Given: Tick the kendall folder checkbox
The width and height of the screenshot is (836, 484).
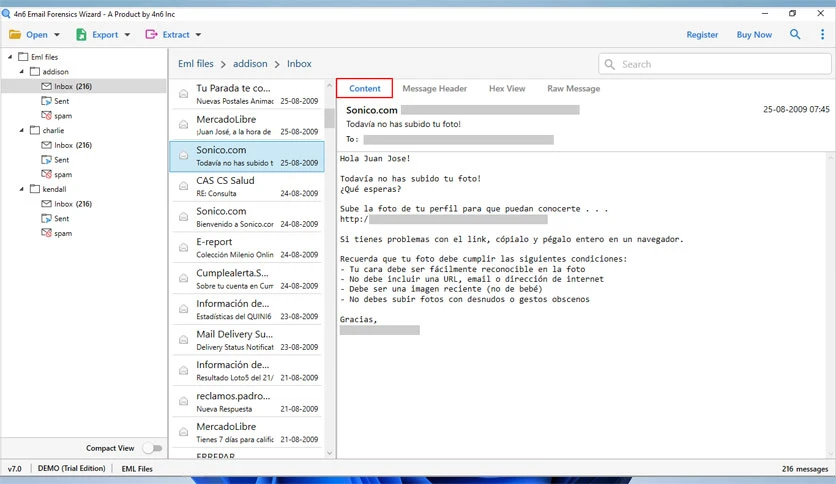Looking at the screenshot, I should pos(35,189).
